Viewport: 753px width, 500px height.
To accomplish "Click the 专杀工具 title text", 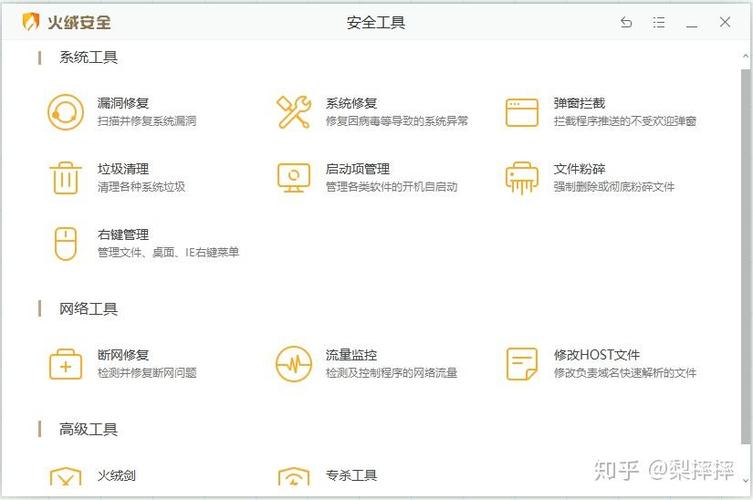I will [351, 476].
